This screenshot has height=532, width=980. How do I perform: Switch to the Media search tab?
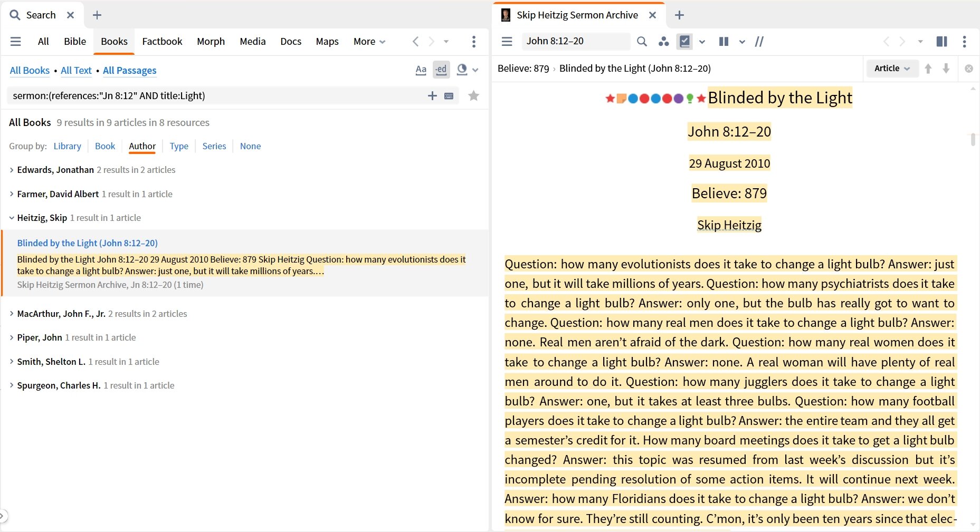point(253,41)
